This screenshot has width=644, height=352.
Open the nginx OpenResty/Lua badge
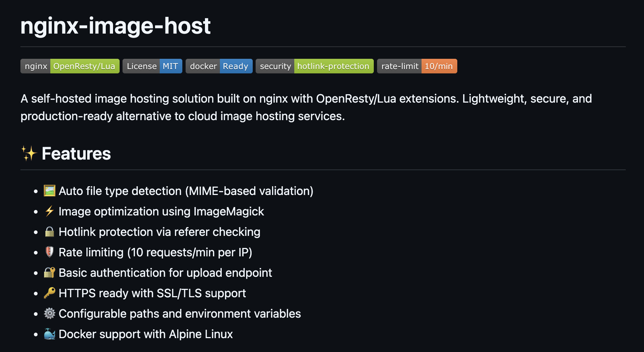click(x=70, y=66)
